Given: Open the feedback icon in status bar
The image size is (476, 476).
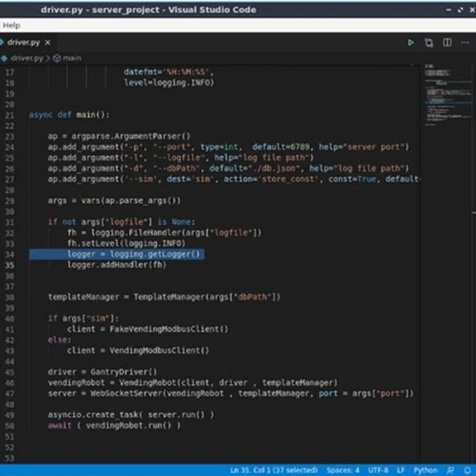Looking at the screenshot, I should click(451, 470).
